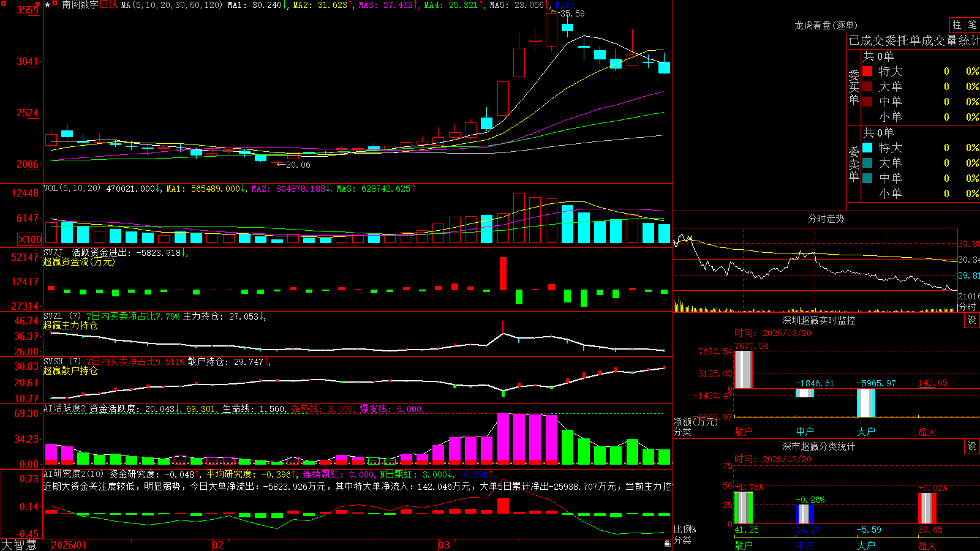Click the AI活跃度2 indicator name
The width and height of the screenshot is (980, 551).
click(x=65, y=408)
